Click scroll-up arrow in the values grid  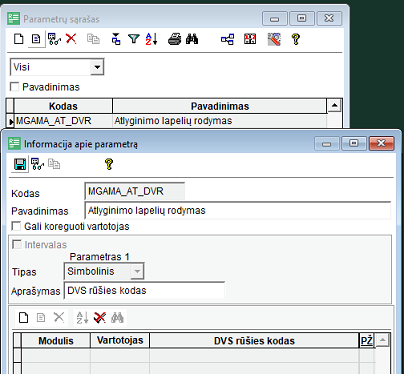coord(382,340)
